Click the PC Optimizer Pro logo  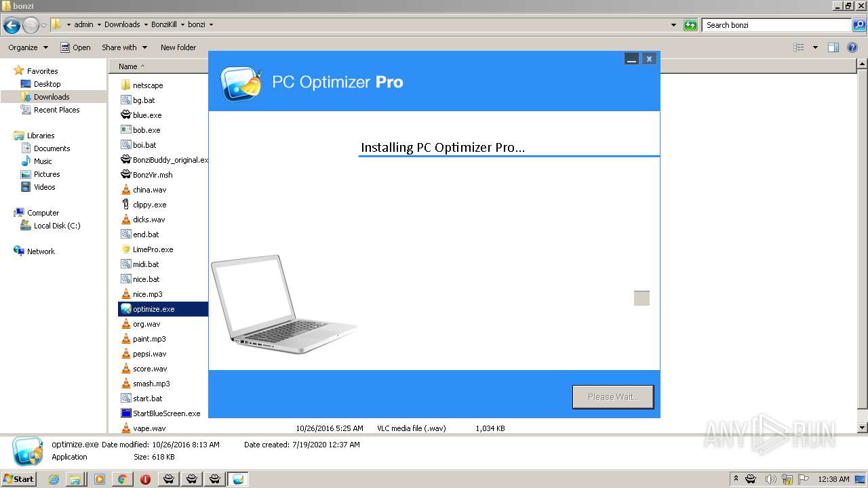241,83
